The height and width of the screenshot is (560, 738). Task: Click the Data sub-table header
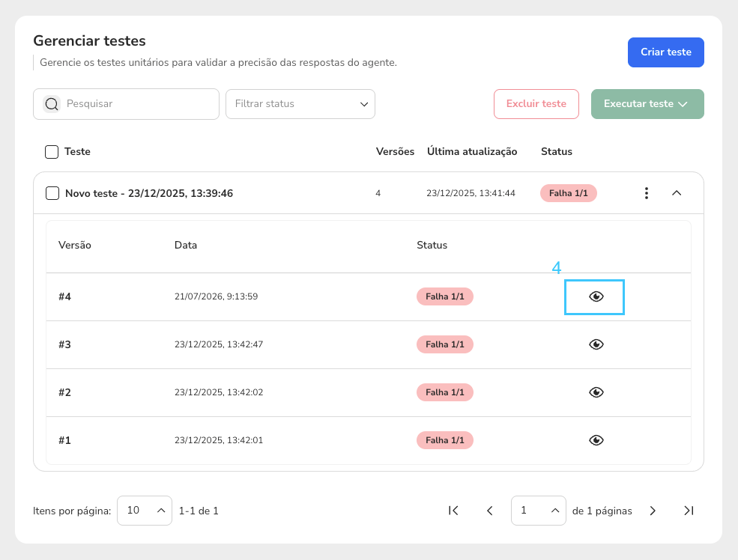186,245
